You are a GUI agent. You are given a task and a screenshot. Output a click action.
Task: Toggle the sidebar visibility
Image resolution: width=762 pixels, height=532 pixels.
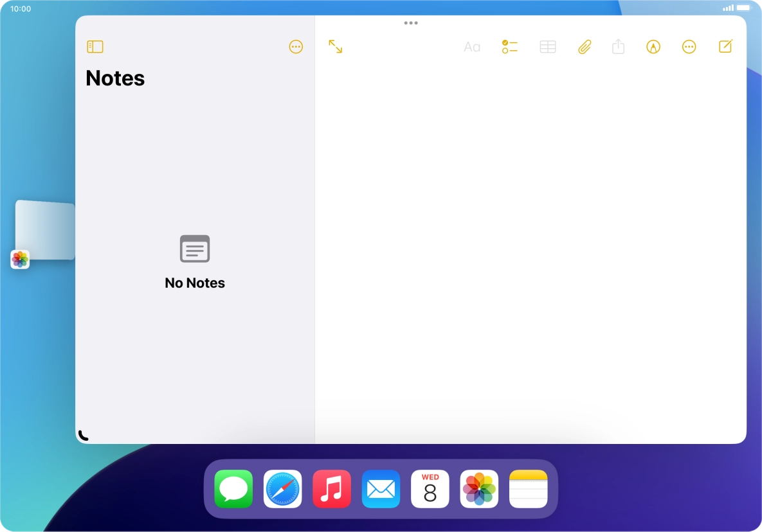click(x=95, y=46)
